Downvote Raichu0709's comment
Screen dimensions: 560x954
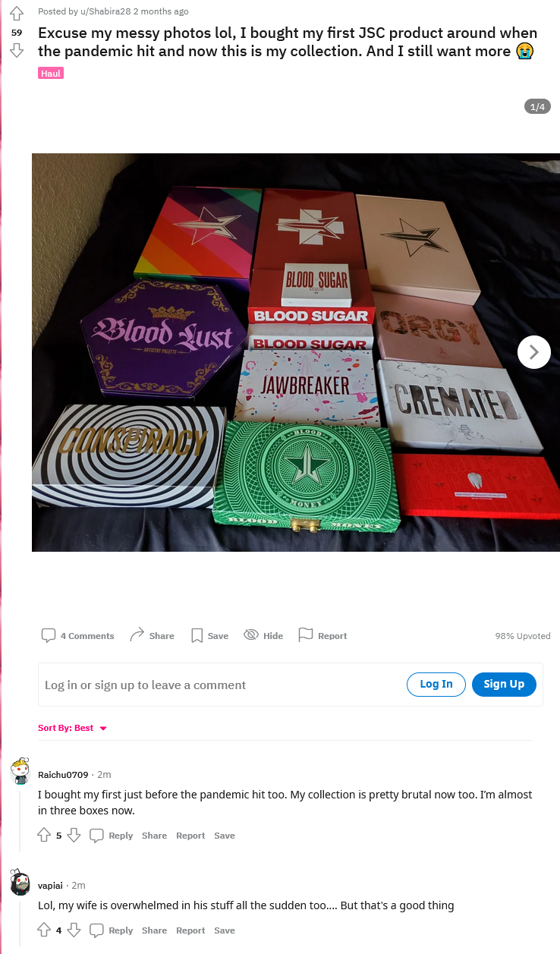(x=74, y=835)
